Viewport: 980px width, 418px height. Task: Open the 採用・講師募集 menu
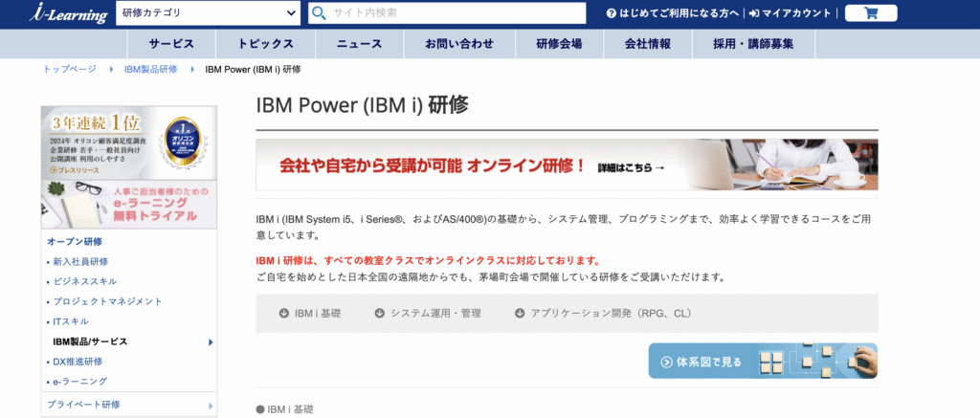pos(754,44)
